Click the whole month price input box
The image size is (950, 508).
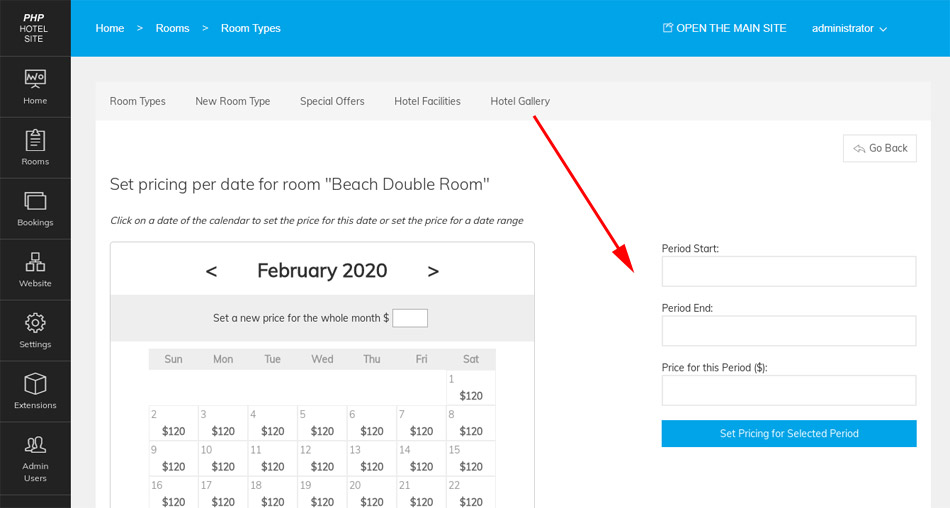(x=410, y=318)
